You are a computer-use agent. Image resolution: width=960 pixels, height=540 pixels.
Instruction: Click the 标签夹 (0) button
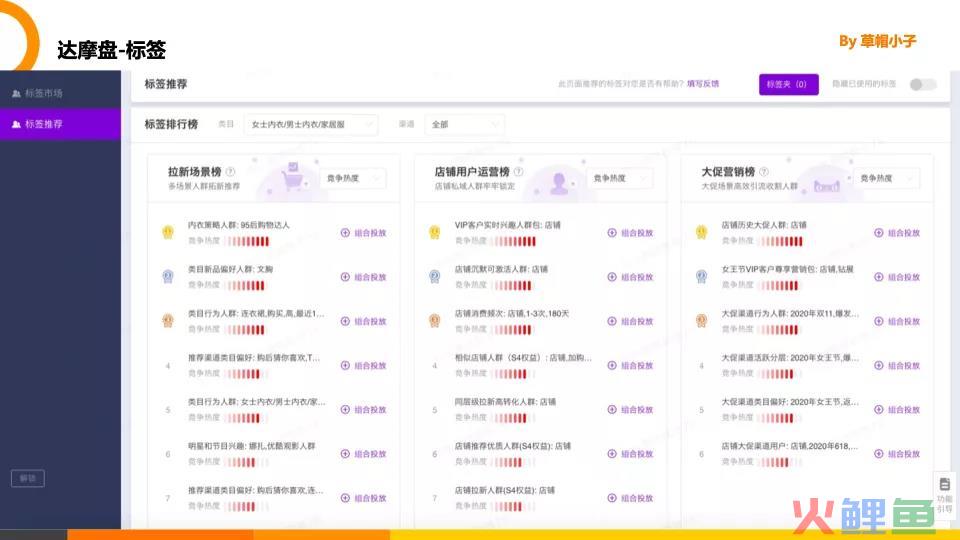(x=789, y=84)
